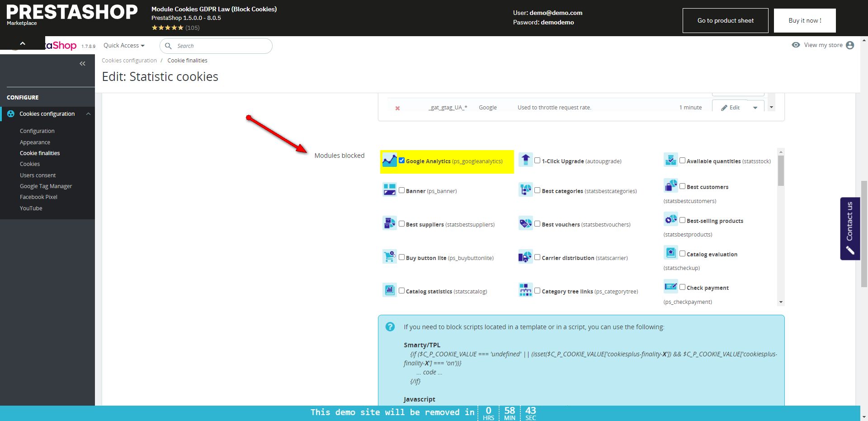The height and width of the screenshot is (421, 868).
Task: Click the five-star rating in header
Action: tap(168, 28)
